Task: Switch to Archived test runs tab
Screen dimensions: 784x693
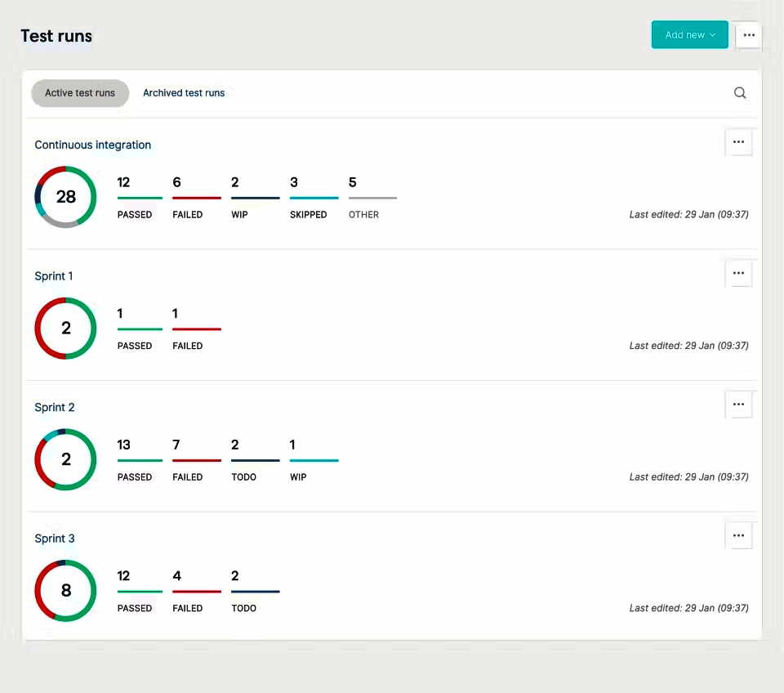Action: pos(184,93)
